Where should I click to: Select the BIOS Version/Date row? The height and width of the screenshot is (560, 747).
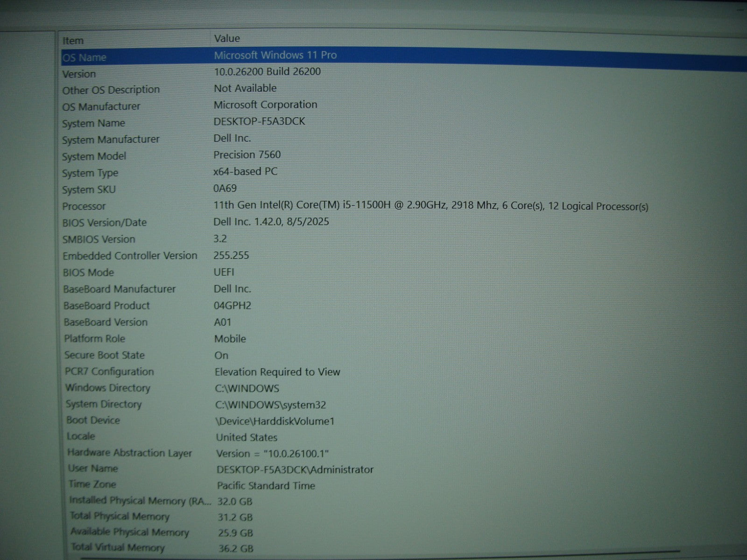coord(105,223)
